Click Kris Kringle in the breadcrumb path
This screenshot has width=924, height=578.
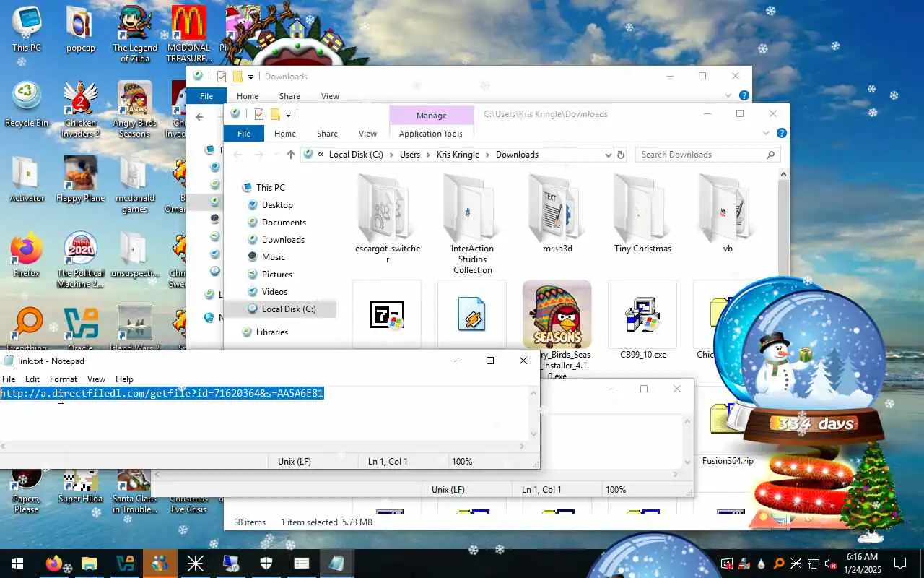(x=458, y=155)
